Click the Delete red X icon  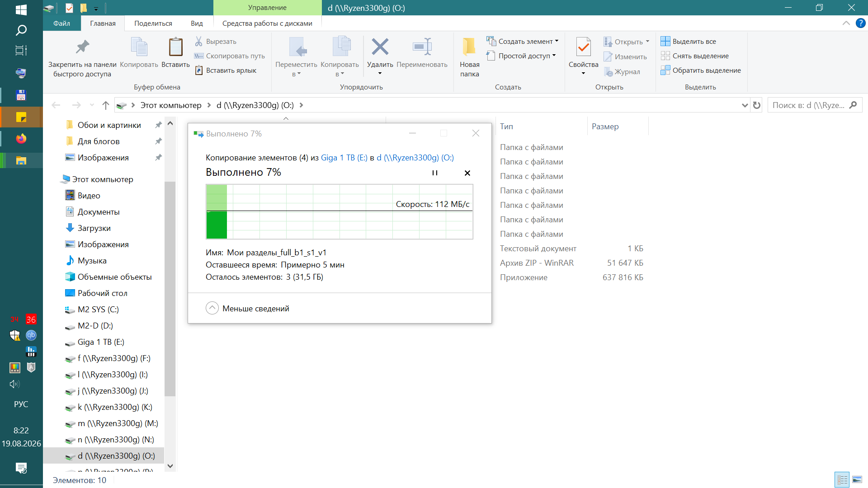point(380,47)
